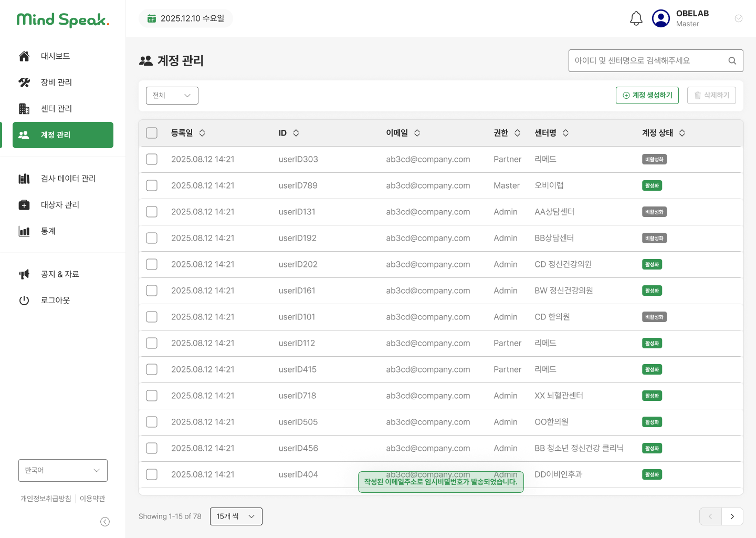Click the 계정 관리 heading people icon
This screenshot has height=538, width=756.
tap(146, 61)
